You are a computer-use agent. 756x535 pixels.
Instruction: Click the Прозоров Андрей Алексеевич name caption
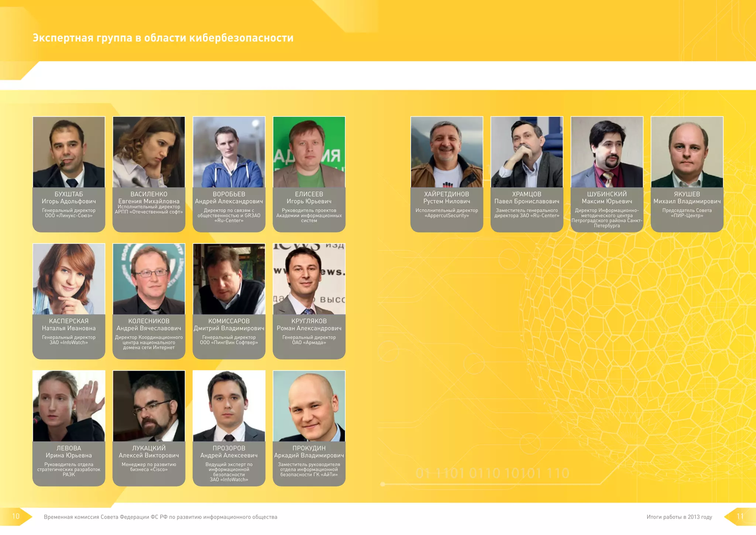[x=229, y=452]
